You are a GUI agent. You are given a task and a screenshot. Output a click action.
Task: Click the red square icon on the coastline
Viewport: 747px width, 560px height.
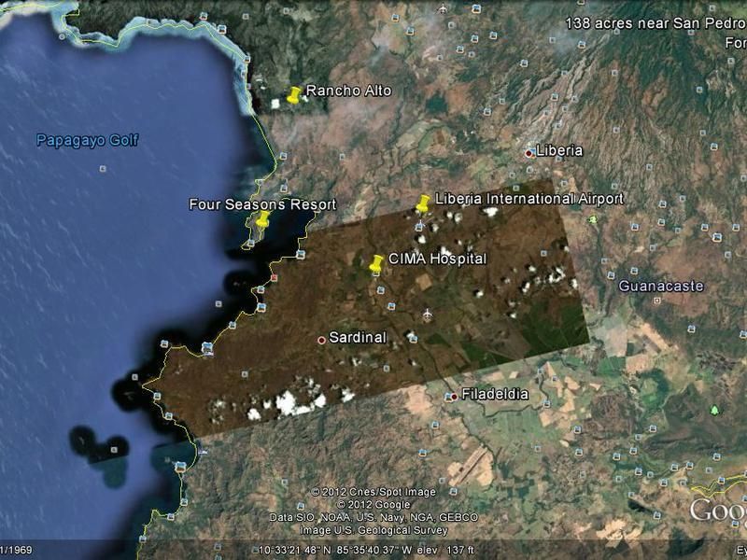click(x=274, y=277)
